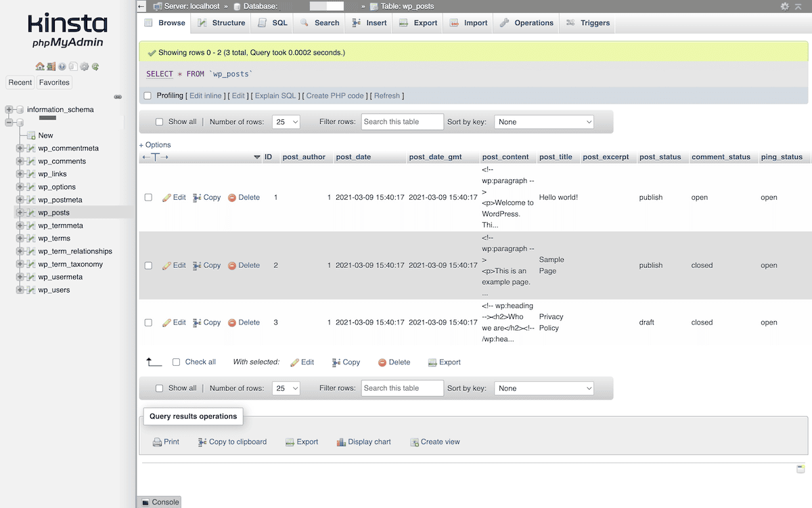Click the Log out door icon
Image resolution: width=812 pixels, height=508 pixels.
51,66
